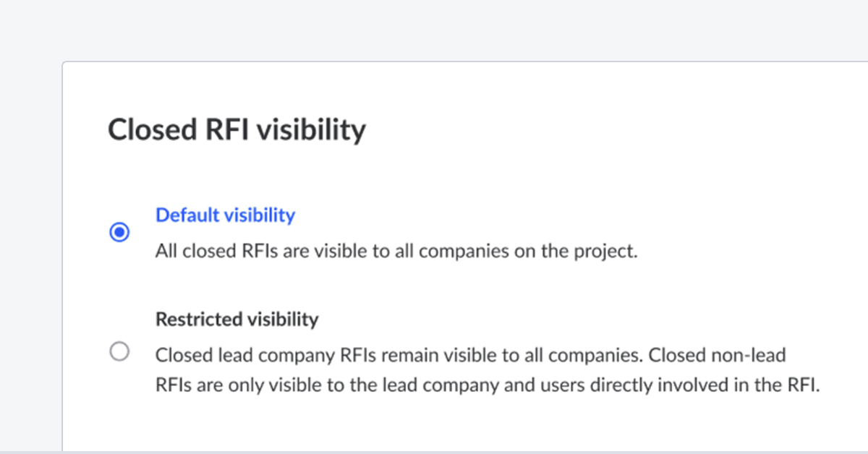Click the "All closed RFIs are visible" description
This screenshot has height=454, width=868.
(397, 252)
